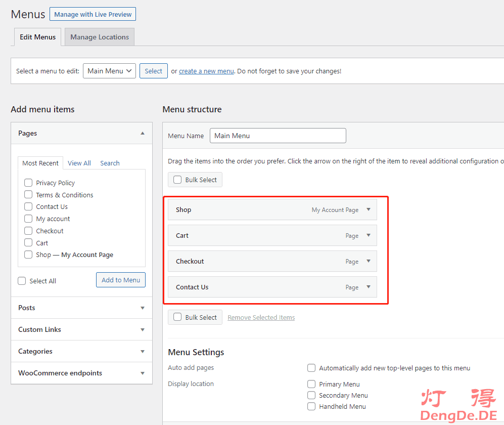Viewport: 504px width, 425px height.
Task: Tick the My account page checkbox
Action: click(x=28, y=219)
